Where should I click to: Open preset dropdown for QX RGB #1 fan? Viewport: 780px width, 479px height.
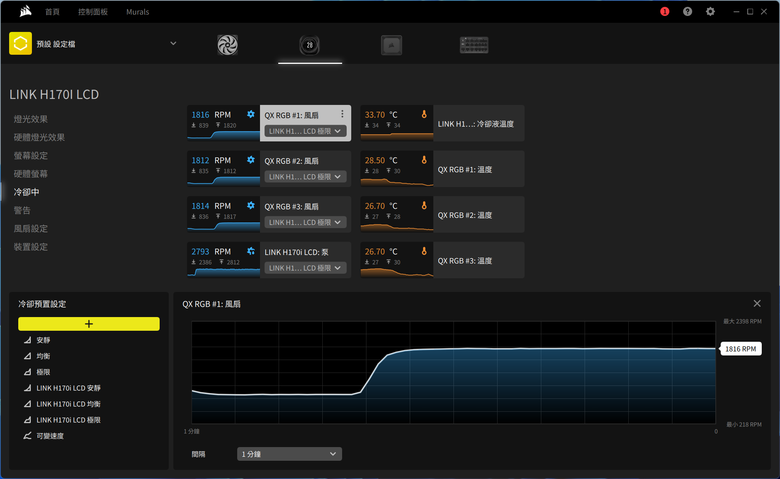[305, 131]
